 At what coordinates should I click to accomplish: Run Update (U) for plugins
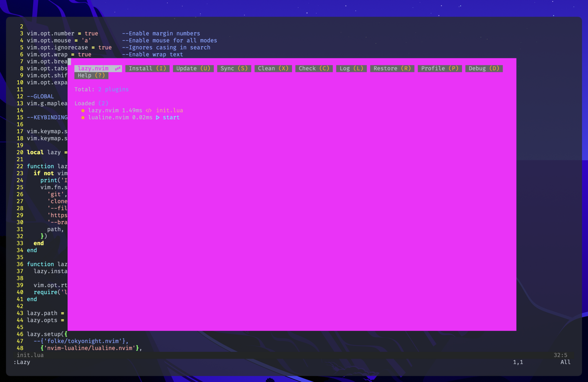tap(193, 68)
